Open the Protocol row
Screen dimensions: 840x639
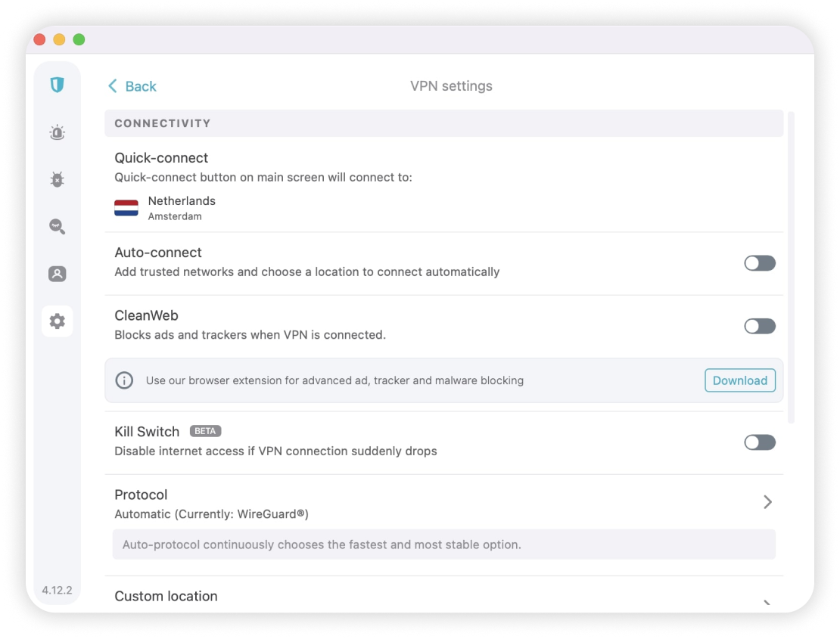[x=444, y=504]
